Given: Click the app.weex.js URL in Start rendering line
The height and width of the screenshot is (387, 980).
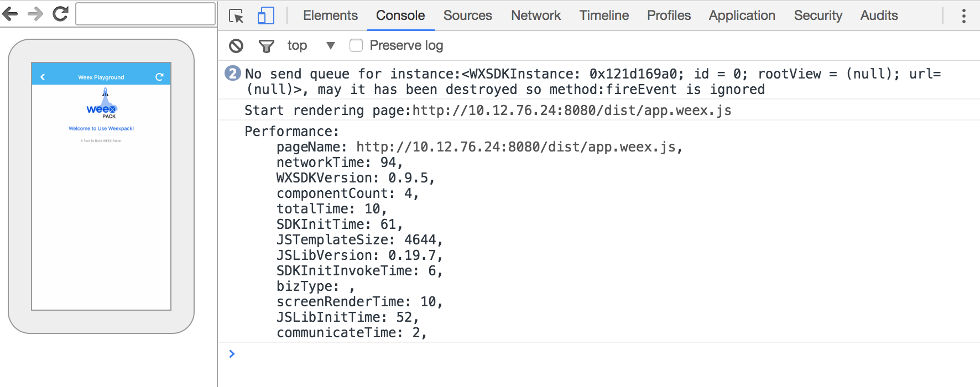Looking at the screenshot, I should [571, 111].
